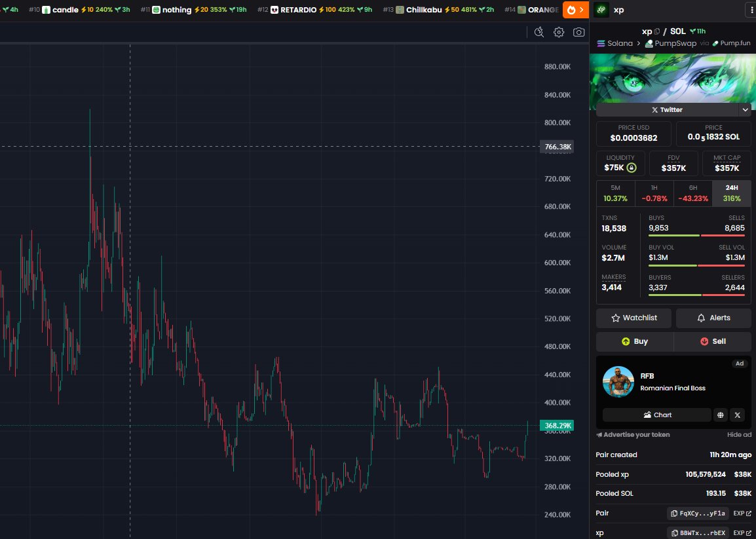The height and width of the screenshot is (539, 756).
Task: Click the buy volume versus sell volume bar
Action: pyautogui.click(x=696, y=265)
